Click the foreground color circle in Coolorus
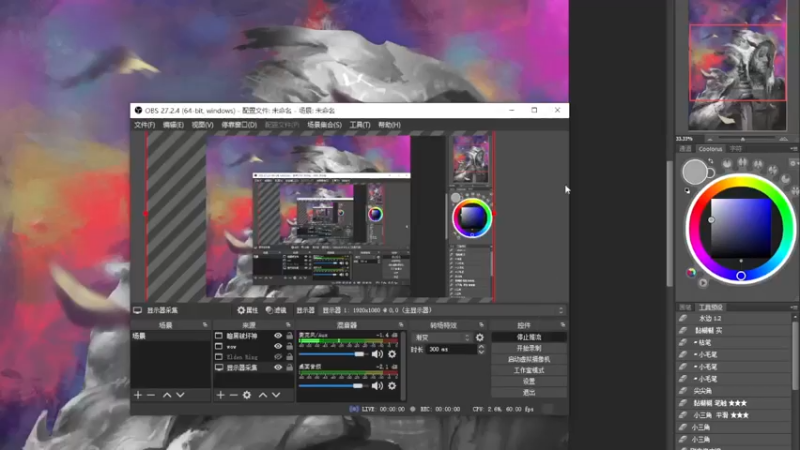800x450 pixels. [694, 171]
